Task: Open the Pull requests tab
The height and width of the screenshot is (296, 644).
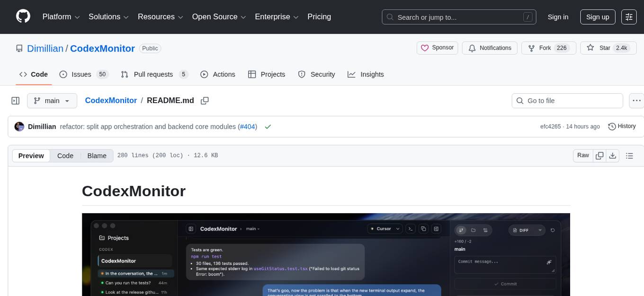Action: click(x=153, y=74)
